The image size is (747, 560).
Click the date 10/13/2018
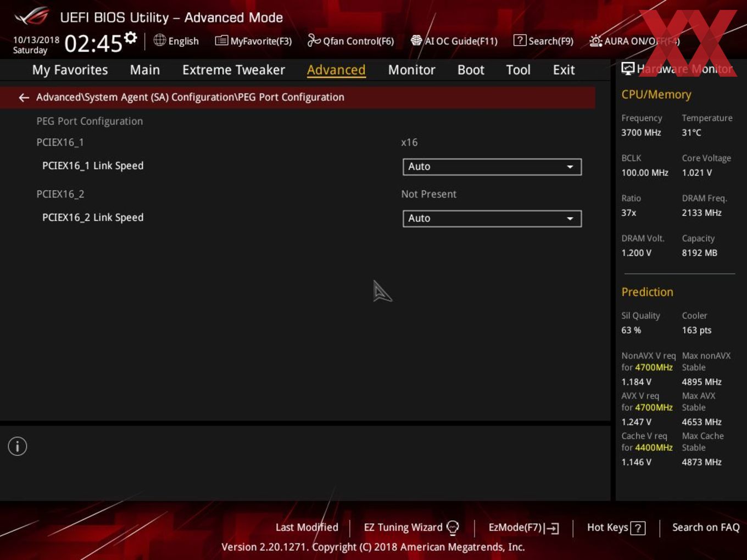point(36,40)
